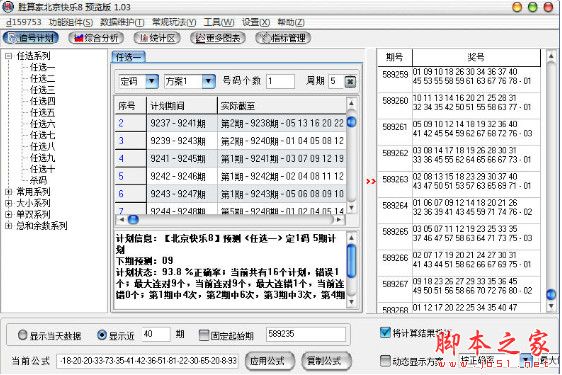Screen dimensions: 562x375
Task: Click the yellow minimize window button
Action: pyautogui.click(x=517, y=7)
